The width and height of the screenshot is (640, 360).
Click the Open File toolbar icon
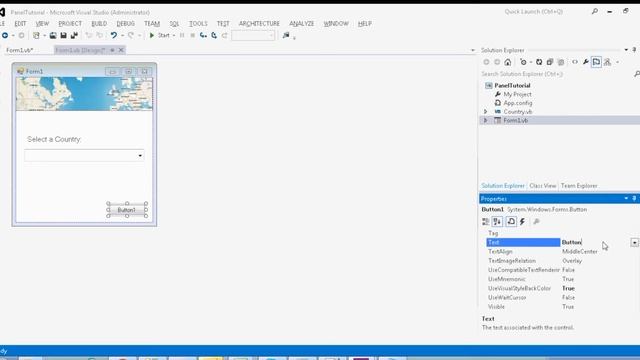coord(53,36)
